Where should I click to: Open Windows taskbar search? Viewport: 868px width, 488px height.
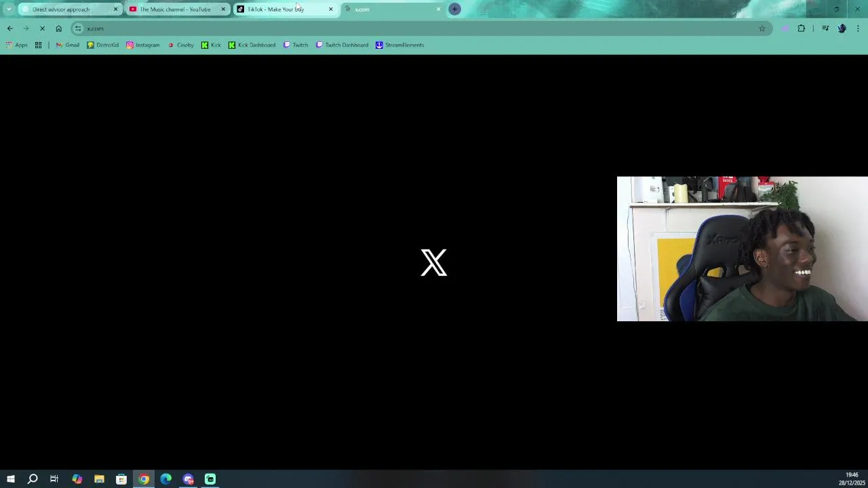32,479
